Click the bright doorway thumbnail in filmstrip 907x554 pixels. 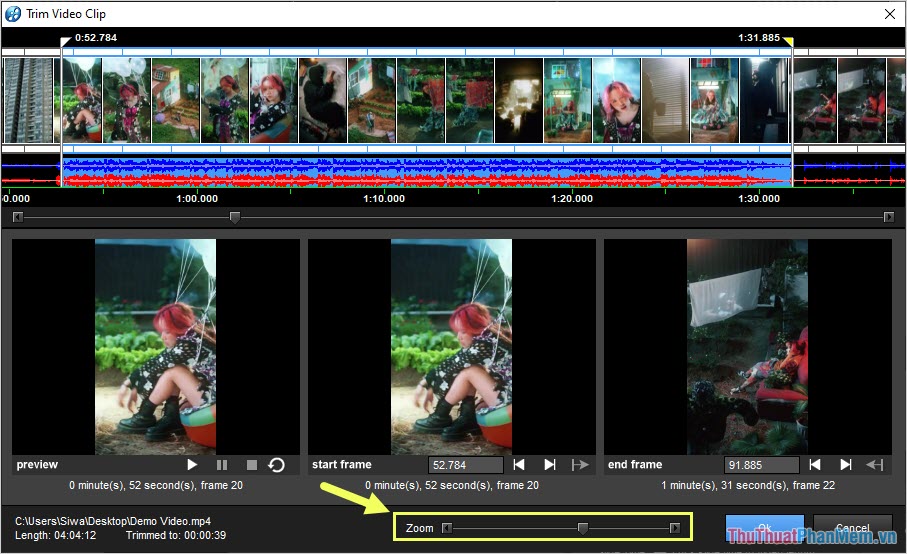click(519, 100)
